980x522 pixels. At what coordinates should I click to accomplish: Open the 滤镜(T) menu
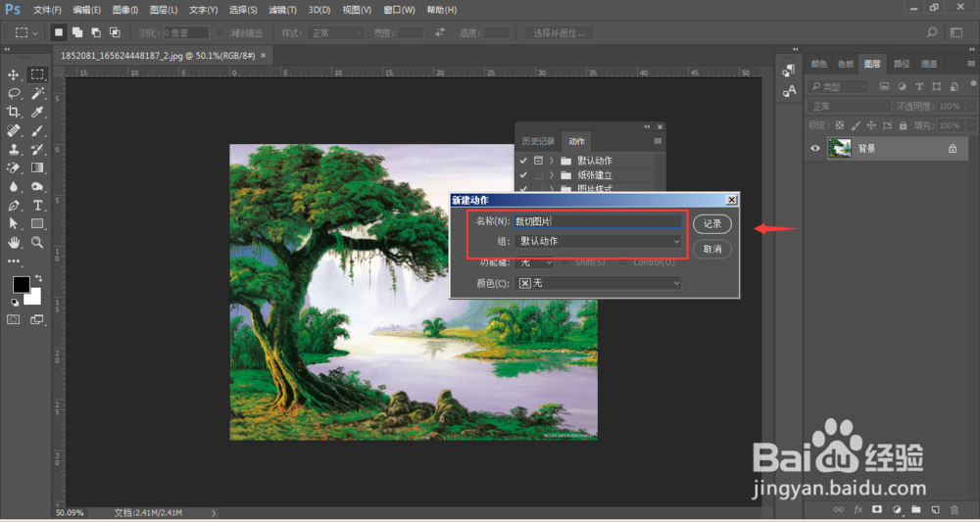coord(284,10)
